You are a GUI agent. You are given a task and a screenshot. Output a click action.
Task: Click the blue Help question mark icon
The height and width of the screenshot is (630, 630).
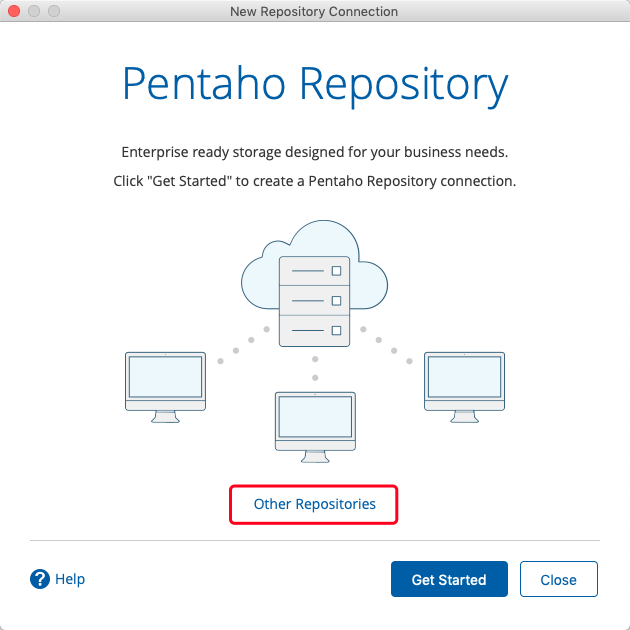coord(40,579)
